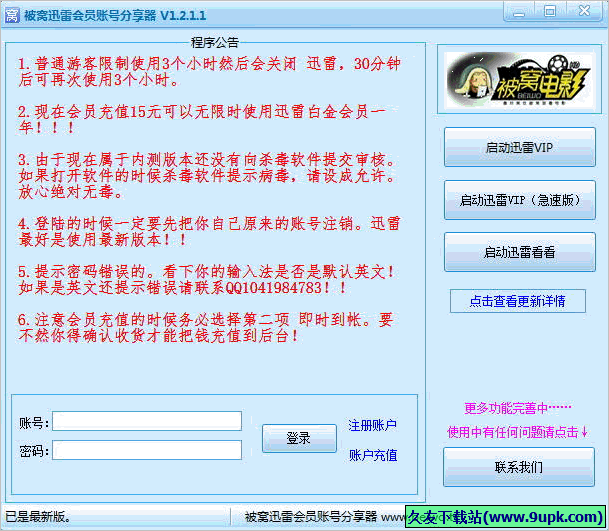The width and height of the screenshot is (609, 531).
Task: Open the 注册账户 link
Action: tap(372, 425)
